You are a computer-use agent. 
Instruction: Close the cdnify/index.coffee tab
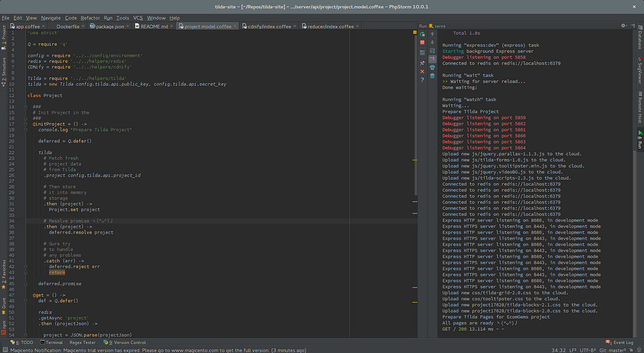tap(294, 26)
